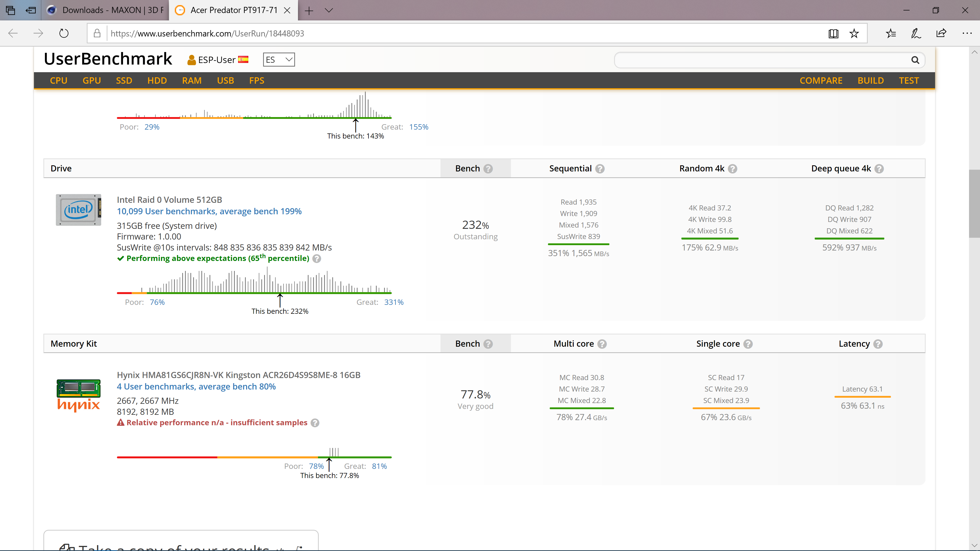Open Edge settings and more menu

[x=967, y=33]
